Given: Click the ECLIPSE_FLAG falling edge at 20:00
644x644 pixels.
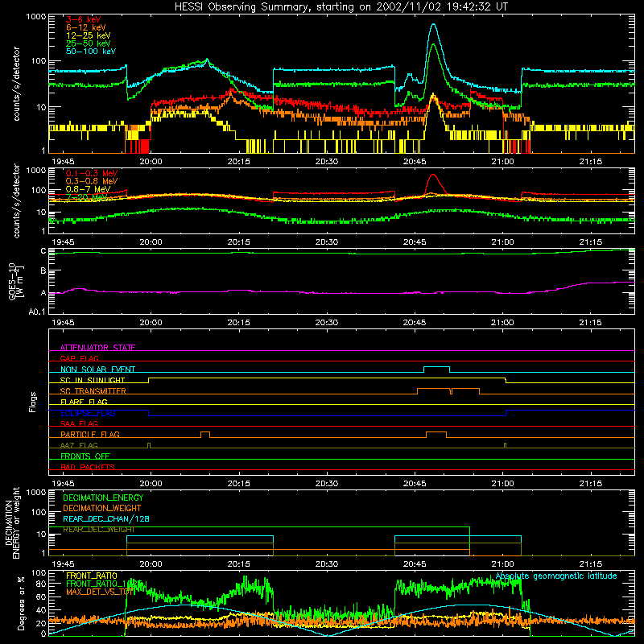Looking at the screenshot, I should (x=149, y=413).
